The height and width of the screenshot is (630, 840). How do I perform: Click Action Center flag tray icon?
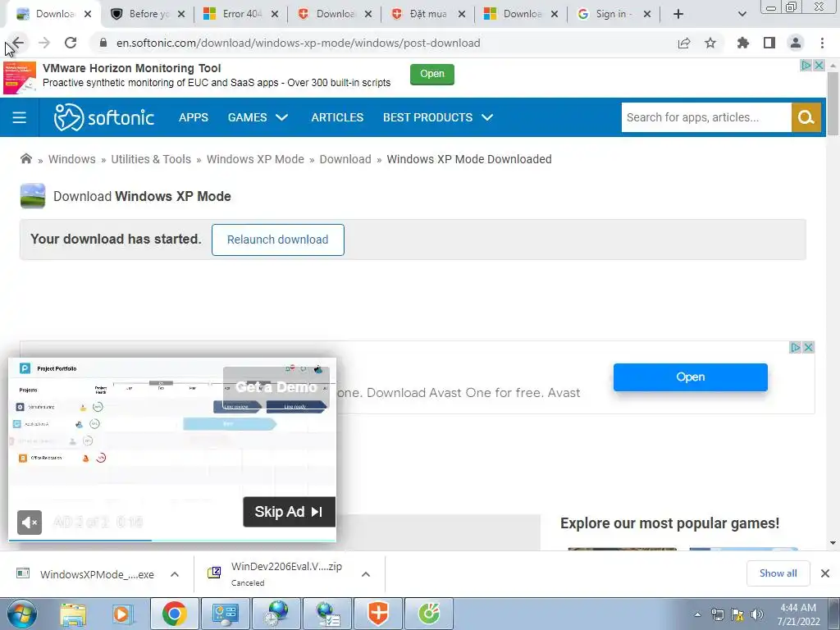(737, 614)
